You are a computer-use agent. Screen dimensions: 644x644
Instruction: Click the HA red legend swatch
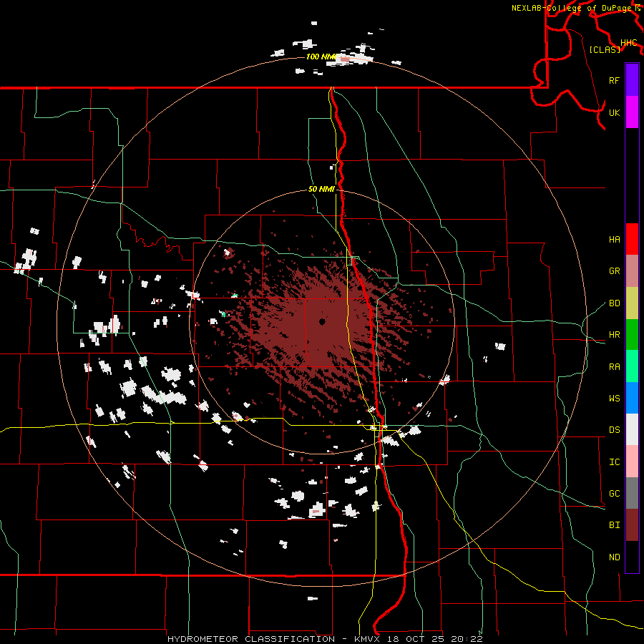pyautogui.click(x=632, y=239)
